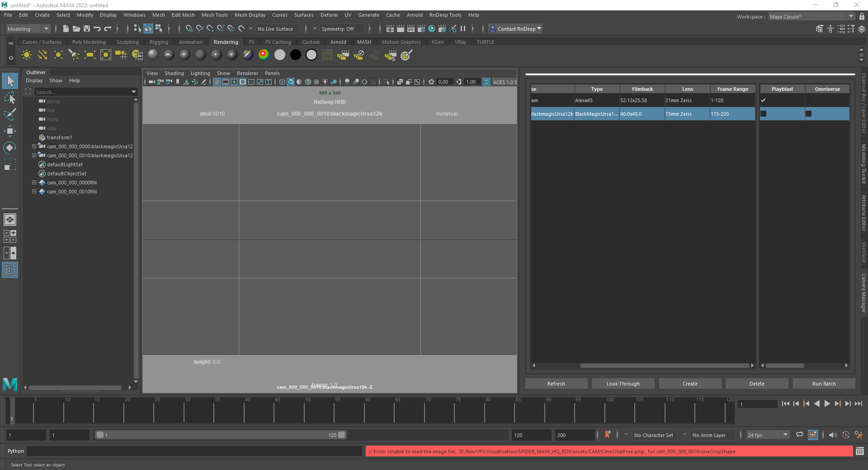Click the Undo arrow icon

coord(97,29)
